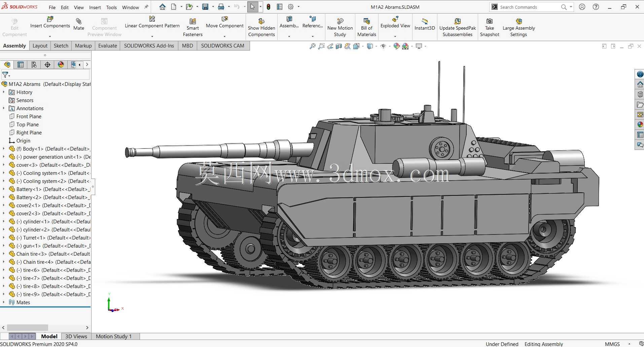Open the Appearances task pane tab
The height and width of the screenshot is (347, 644).
(640, 125)
